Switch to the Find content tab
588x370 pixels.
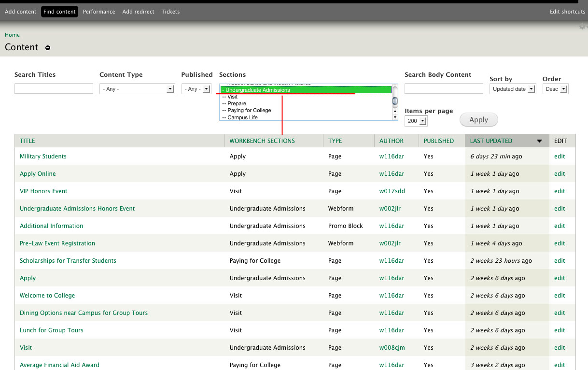coord(59,11)
